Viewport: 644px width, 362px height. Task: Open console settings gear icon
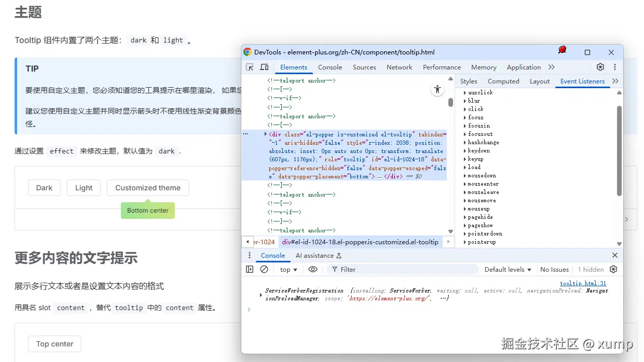tap(613, 269)
